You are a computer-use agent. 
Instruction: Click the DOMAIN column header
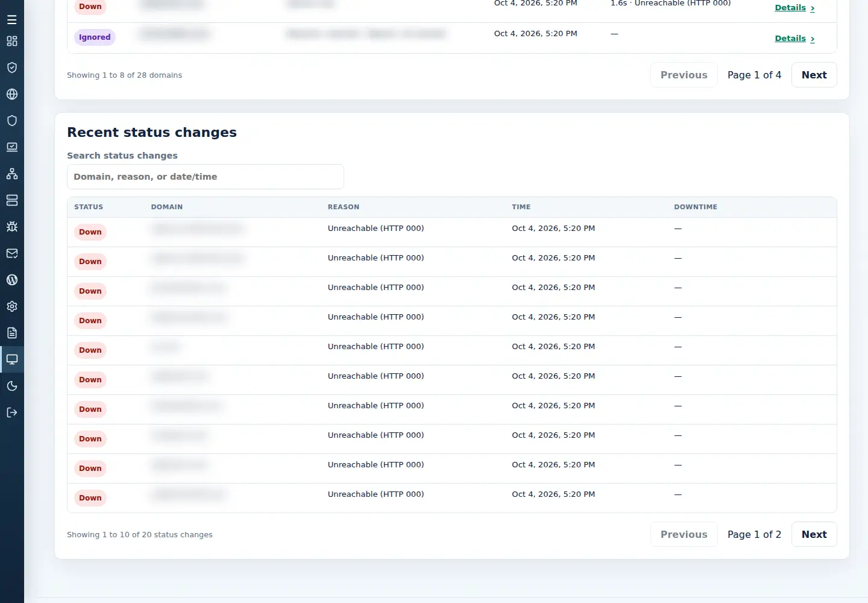167,207
